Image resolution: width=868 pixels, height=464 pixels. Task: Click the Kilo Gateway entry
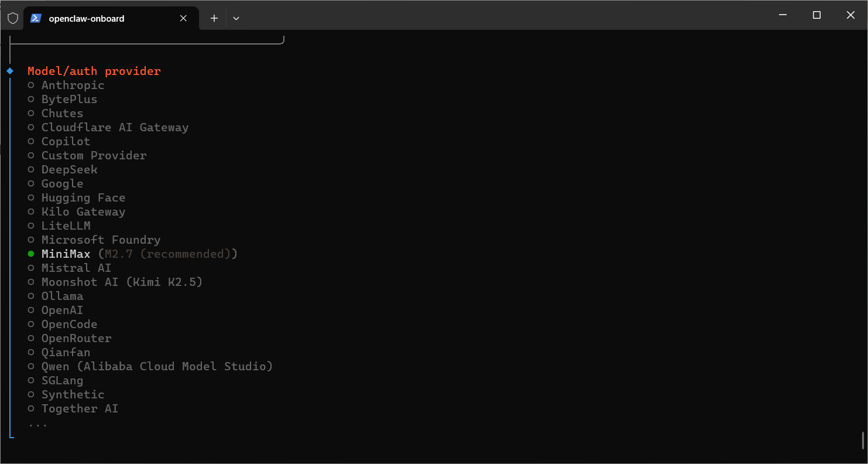tap(77, 211)
